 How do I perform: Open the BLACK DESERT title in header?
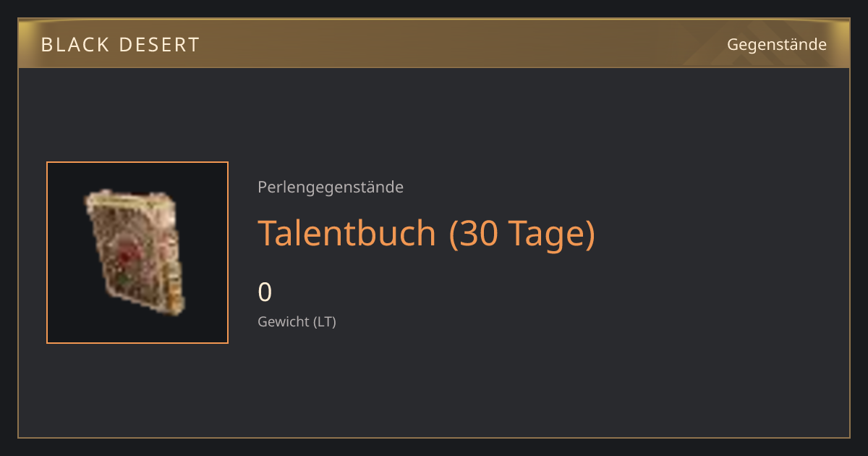point(120,45)
